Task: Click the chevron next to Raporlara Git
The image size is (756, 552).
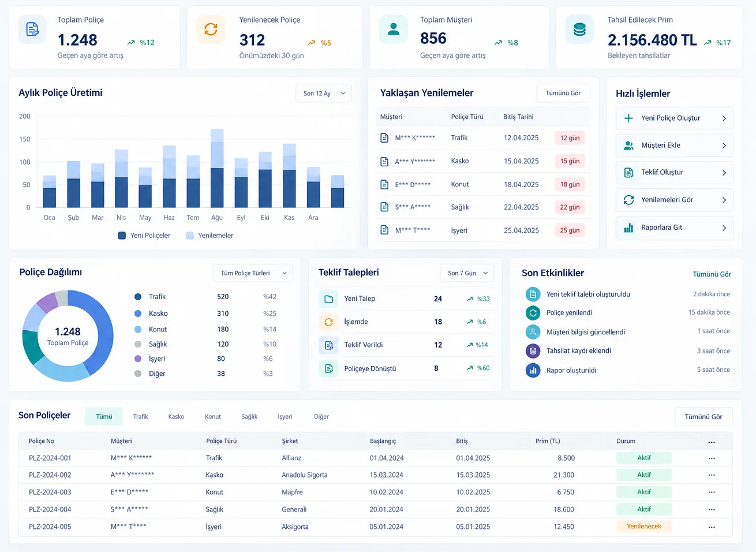Action: point(724,228)
